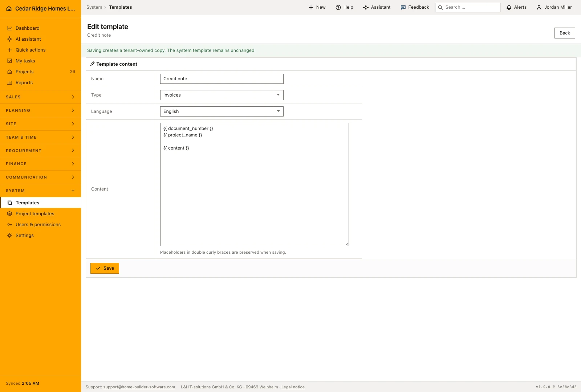Expand the Planning section

[40, 110]
